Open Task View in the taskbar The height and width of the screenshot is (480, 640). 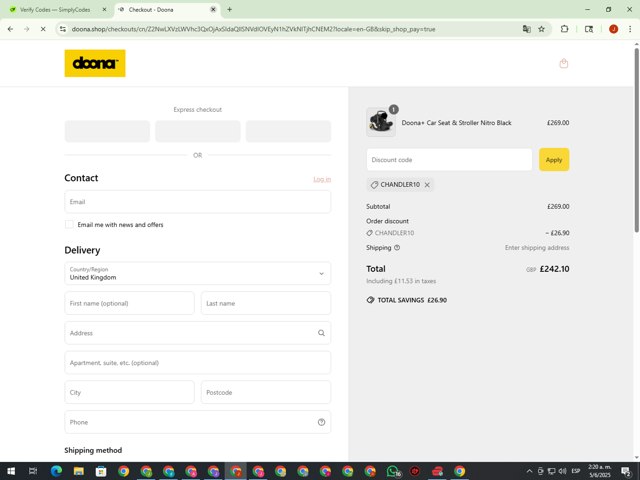tap(33, 471)
